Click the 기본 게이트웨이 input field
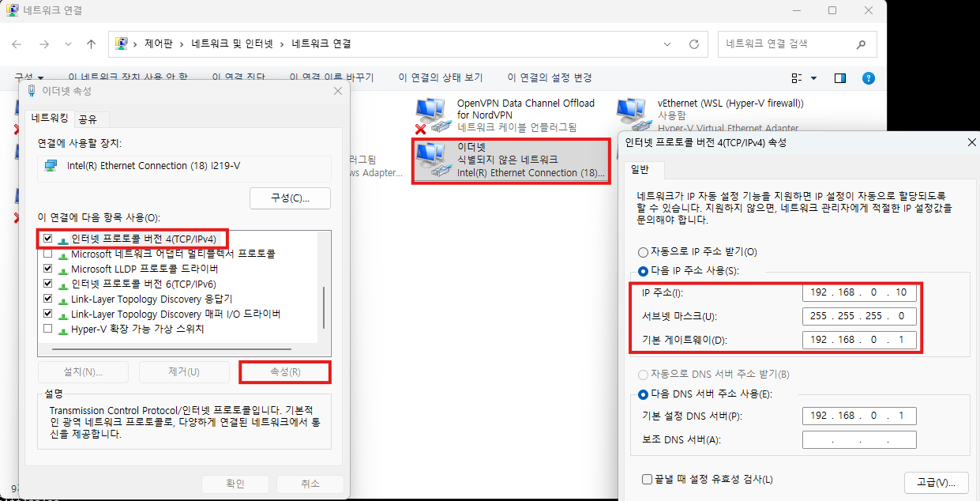This screenshot has width=980, height=501. pyautogui.click(x=859, y=340)
